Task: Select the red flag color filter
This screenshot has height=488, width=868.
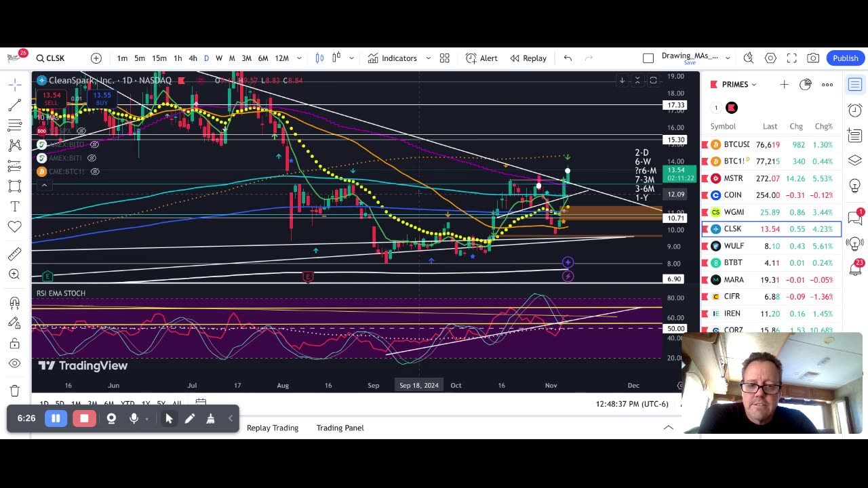Action: (731, 108)
